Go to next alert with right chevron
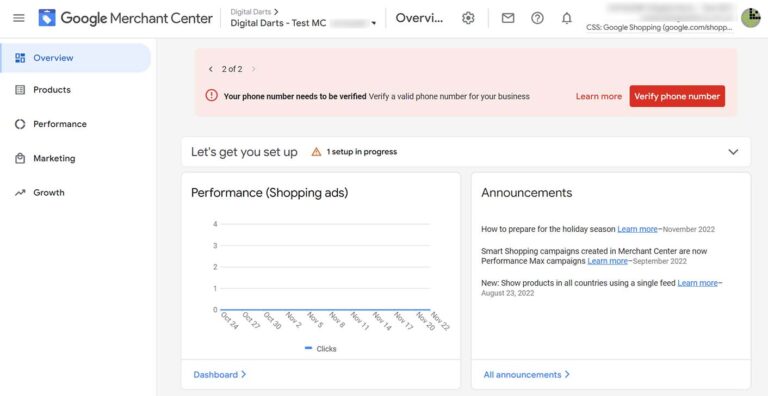768x396 pixels. [x=253, y=69]
